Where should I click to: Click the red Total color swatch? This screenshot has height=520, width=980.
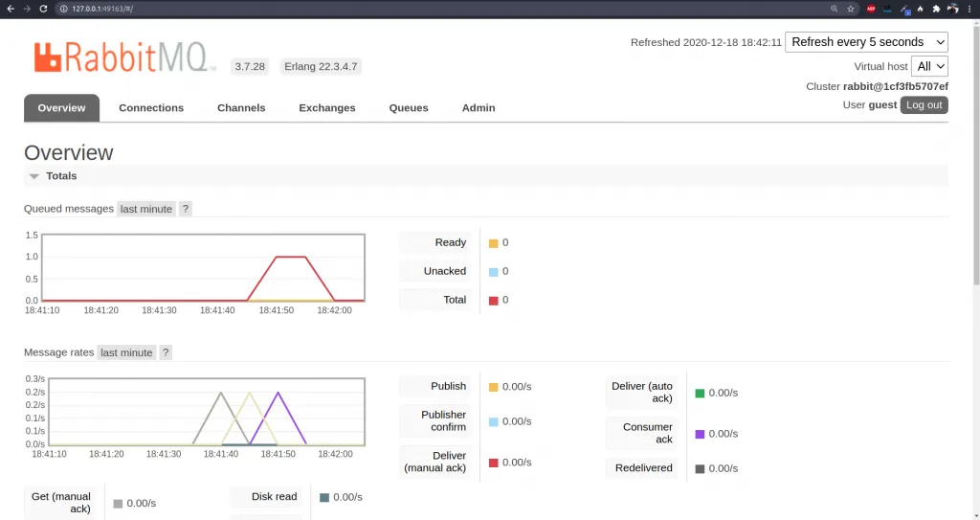(x=494, y=301)
